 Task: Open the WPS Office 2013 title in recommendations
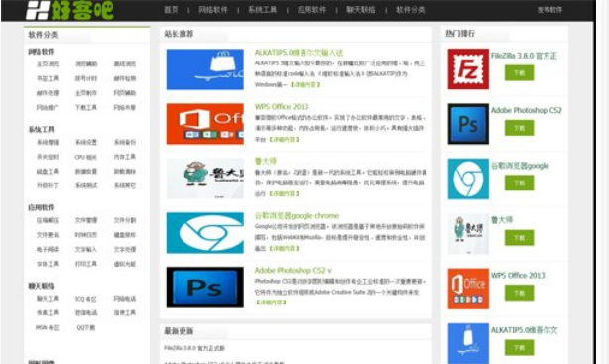pyautogui.click(x=282, y=107)
